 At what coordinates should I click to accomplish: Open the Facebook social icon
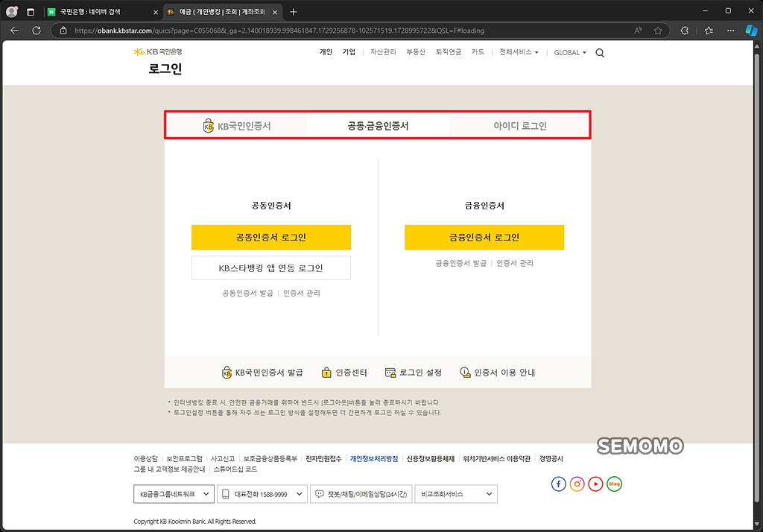pyautogui.click(x=558, y=484)
